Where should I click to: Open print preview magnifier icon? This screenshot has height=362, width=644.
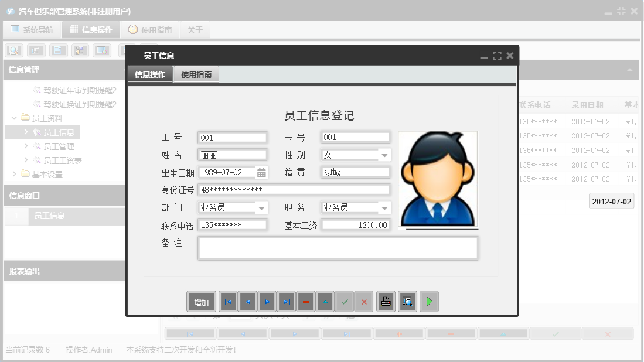(x=408, y=302)
